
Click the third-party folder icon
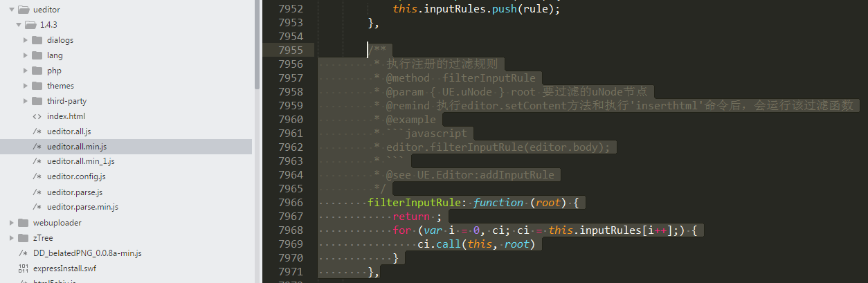coord(37,101)
